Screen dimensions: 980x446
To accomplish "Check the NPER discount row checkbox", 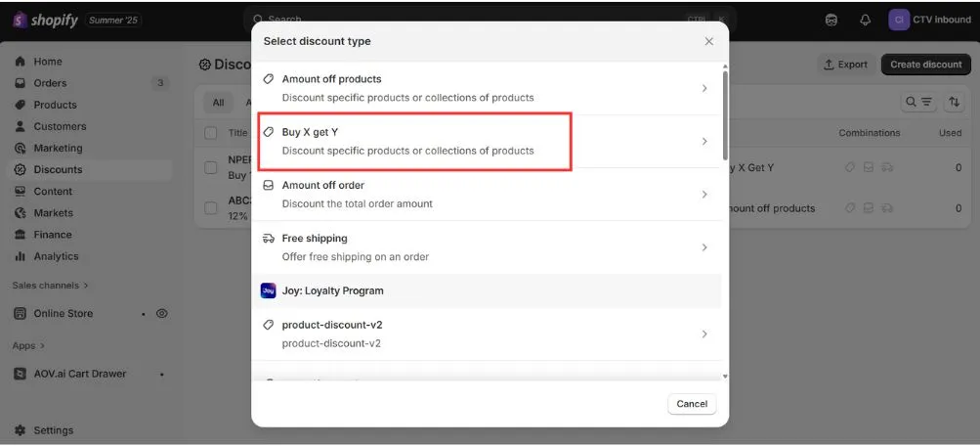I will tap(211, 167).
